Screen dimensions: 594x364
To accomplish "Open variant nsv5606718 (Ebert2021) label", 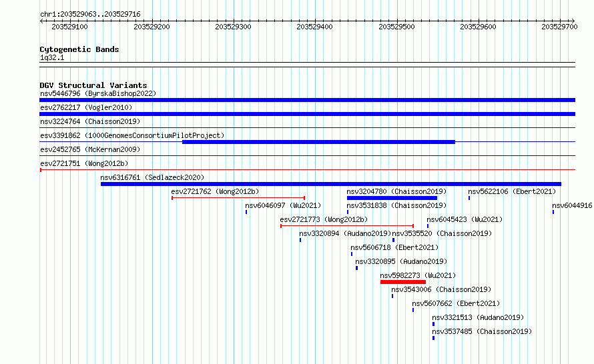I will point(394,247).
